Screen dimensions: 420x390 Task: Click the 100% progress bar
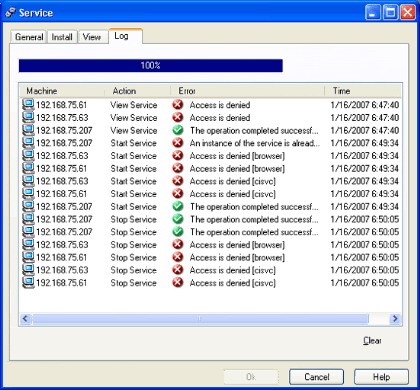[151, 65]
